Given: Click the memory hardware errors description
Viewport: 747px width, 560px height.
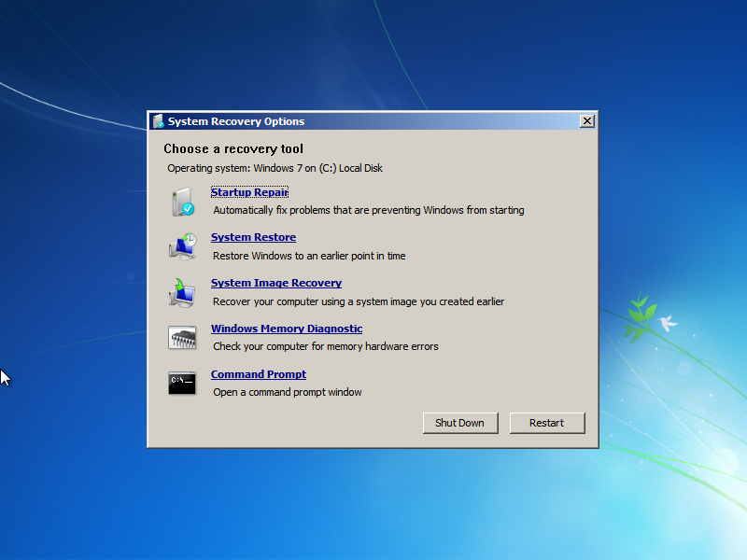Looking at the screenshot, I should (325, 346).
